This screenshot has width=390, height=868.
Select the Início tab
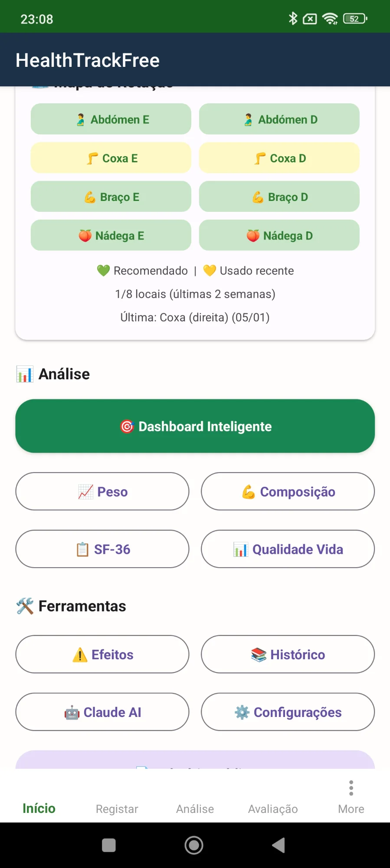(39, 808)
